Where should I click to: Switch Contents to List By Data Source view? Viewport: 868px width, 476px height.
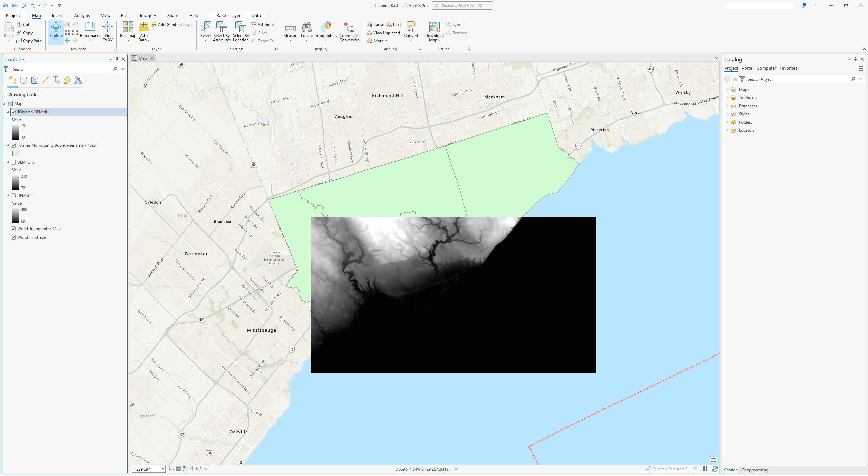[23, 80]
